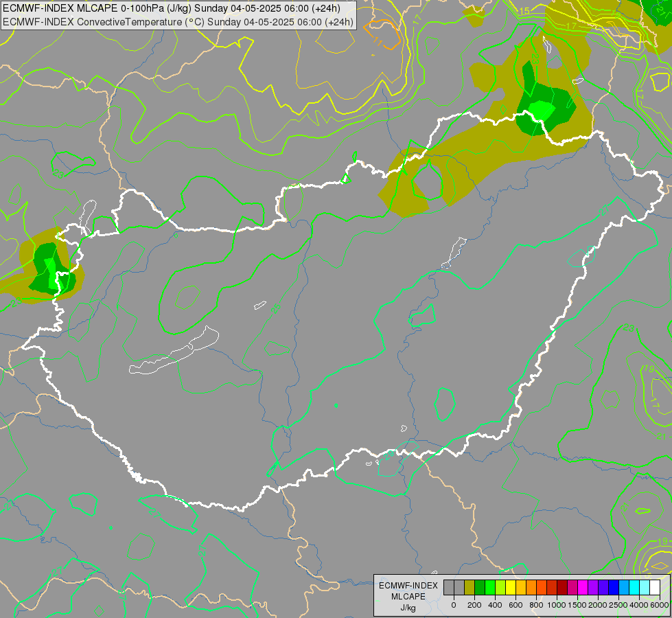Click the 'MLCAPE 0-100hPa (J/kg)' title text
Viewport: 672px width, 618px height.
click(x=134, y=8)
